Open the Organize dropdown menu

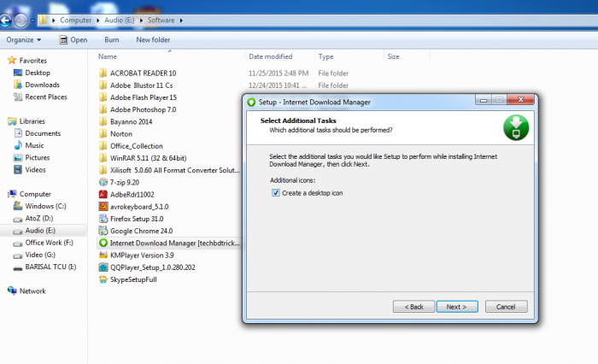click(x=24, y=39)
